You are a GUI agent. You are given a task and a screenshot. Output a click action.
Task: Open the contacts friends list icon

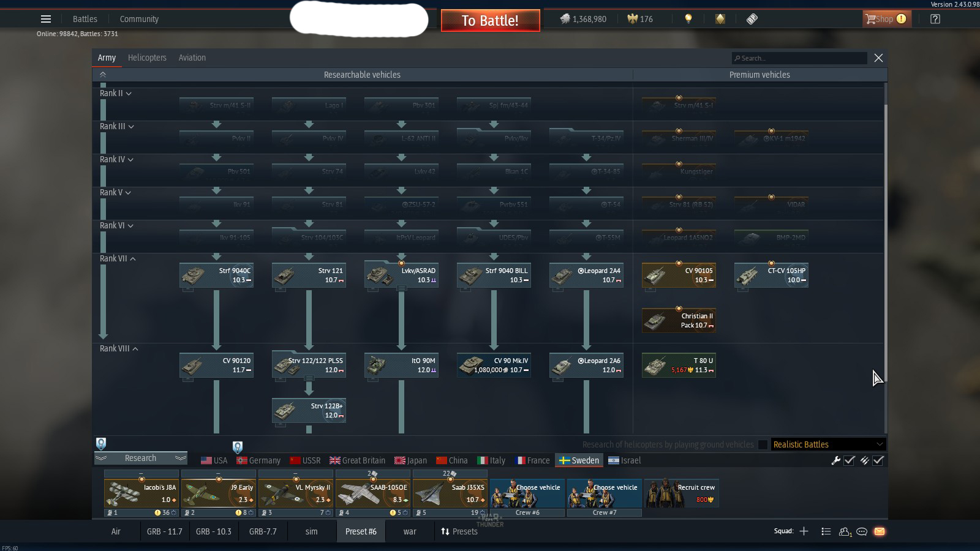click(x=845, y=531)
